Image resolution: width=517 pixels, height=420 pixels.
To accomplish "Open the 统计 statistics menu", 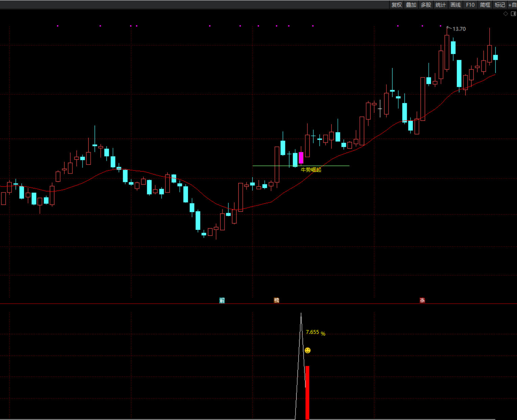I will [441, 5].
